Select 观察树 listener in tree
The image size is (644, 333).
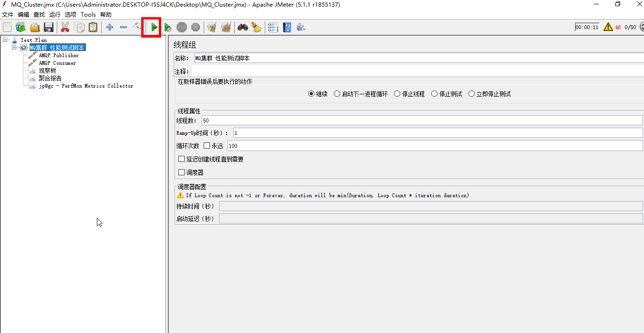click(47, 71)
